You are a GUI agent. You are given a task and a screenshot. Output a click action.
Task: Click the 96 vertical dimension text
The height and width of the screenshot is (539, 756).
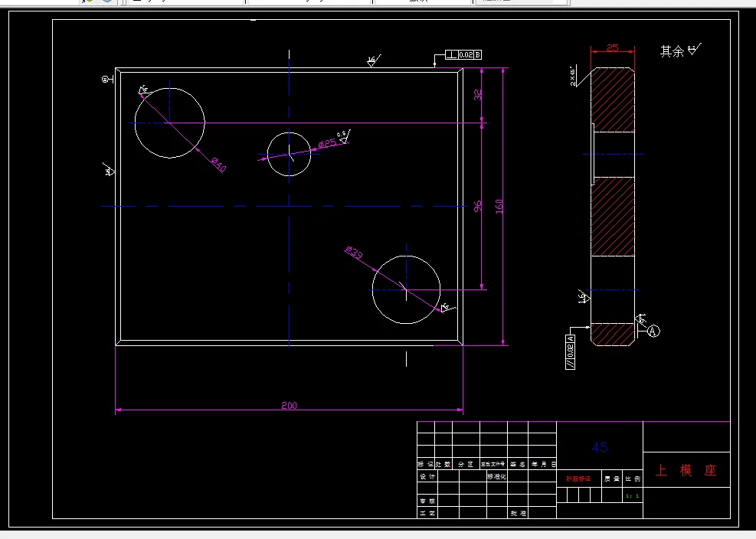[x=477, y=207]
